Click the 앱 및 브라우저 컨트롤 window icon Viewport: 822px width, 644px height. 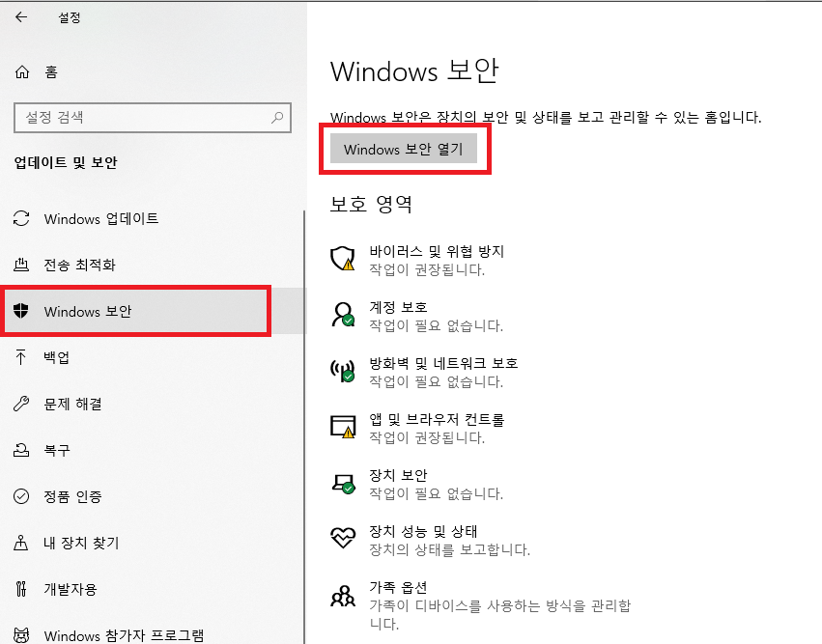tap(343, 427)
